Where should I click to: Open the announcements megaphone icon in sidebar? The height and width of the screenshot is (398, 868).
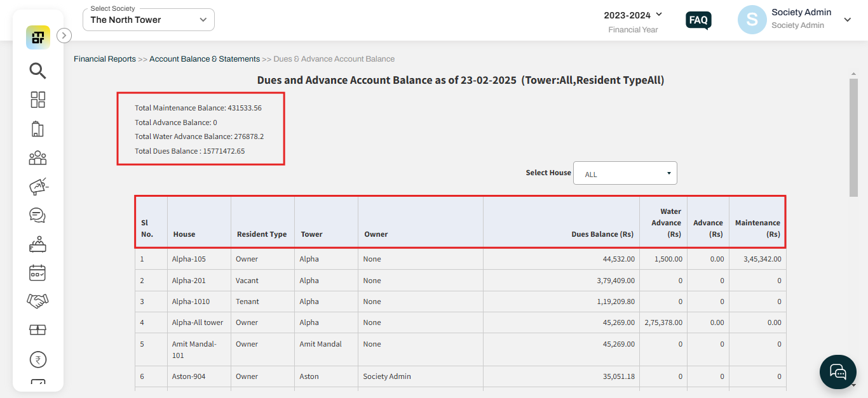[x=38, y=187]
